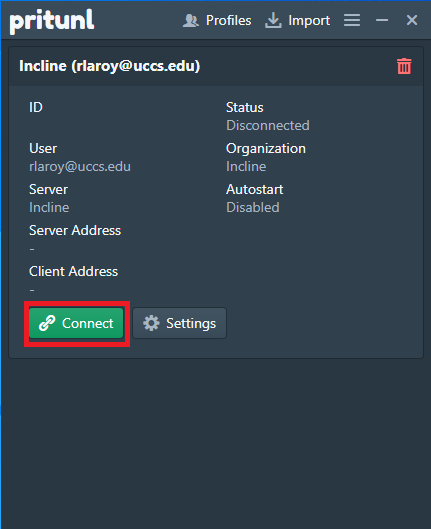Click the Client Address label
The image size is (431, 529).
pyautogui.click(x=74, y=272)
